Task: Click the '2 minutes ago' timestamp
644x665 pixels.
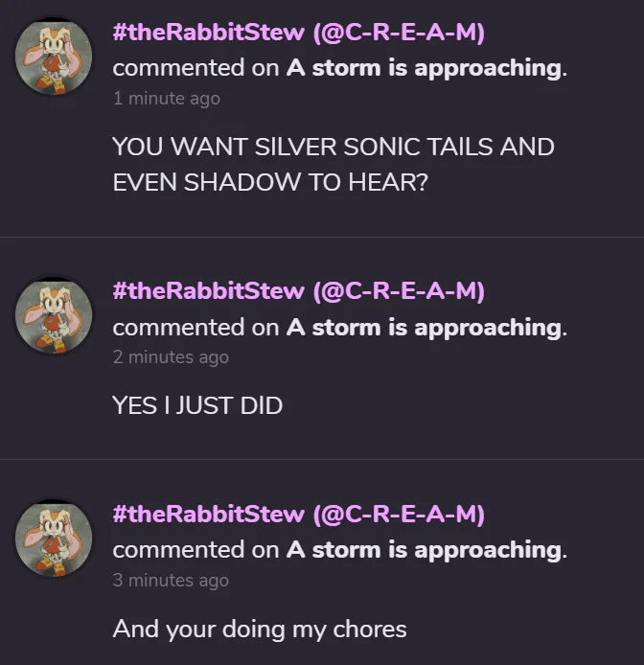Action: click(171, 357)
